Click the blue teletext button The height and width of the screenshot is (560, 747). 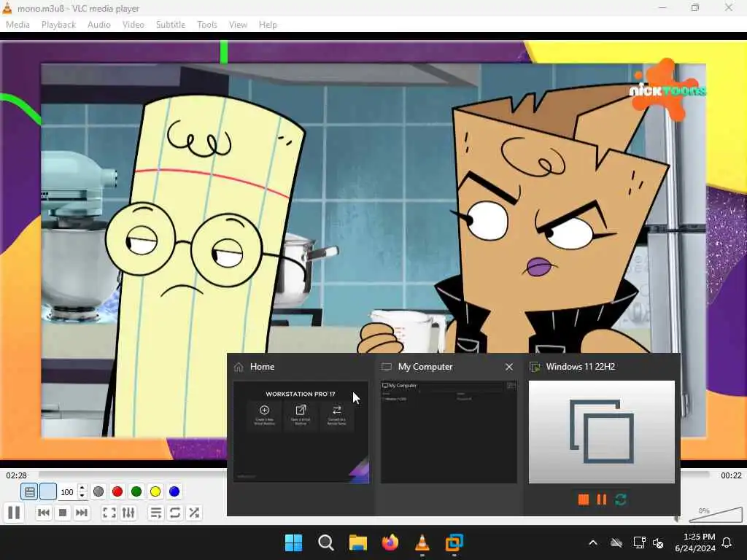click(x=174, y=491)
